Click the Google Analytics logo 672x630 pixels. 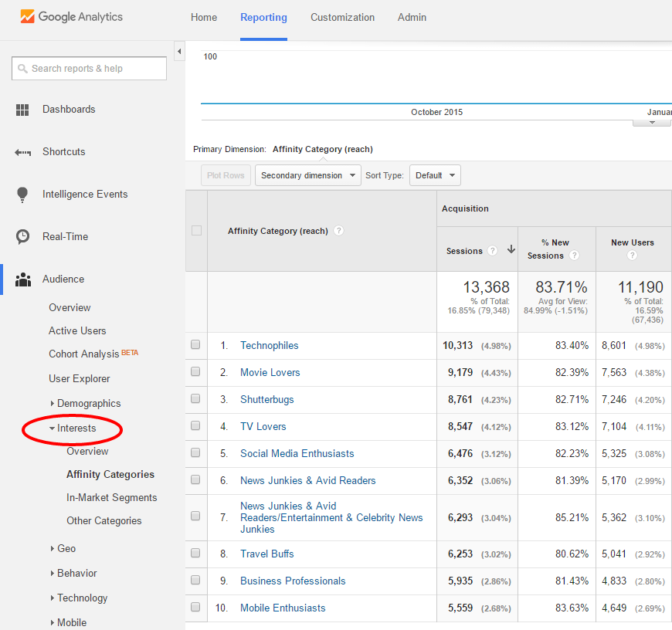pyautogui.click(x=71, y=17)
